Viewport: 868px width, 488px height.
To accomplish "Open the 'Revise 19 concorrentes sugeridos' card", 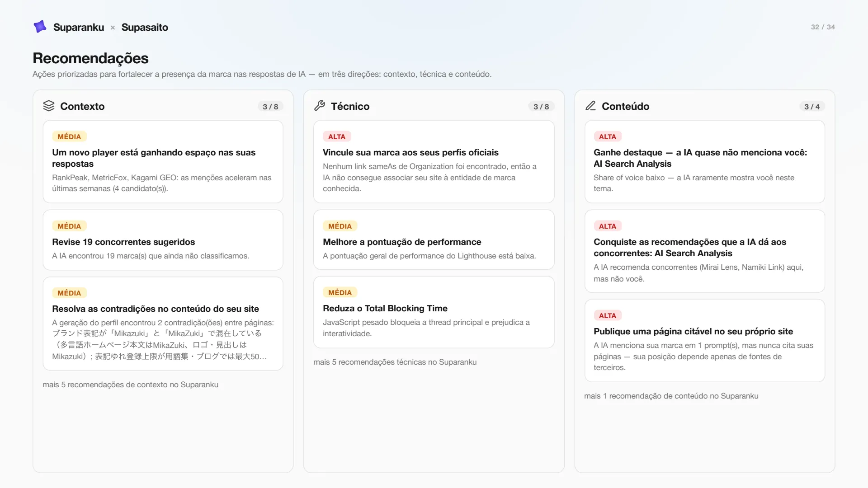I will tap(163, 240).
